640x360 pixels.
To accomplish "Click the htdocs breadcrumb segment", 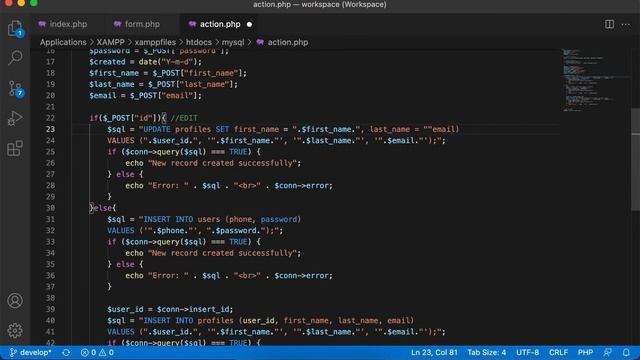I will click(199, 42).
